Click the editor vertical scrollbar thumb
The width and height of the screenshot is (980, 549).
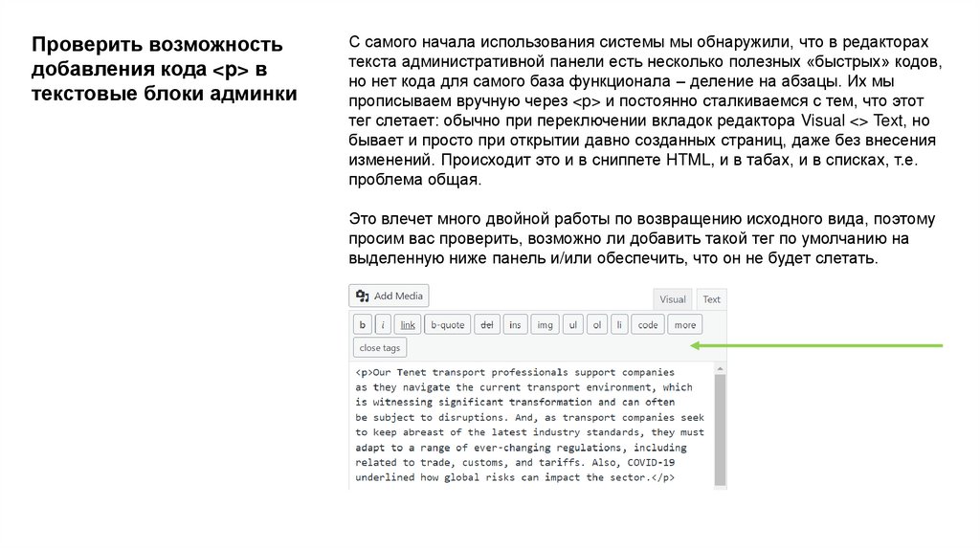point(720,429)
